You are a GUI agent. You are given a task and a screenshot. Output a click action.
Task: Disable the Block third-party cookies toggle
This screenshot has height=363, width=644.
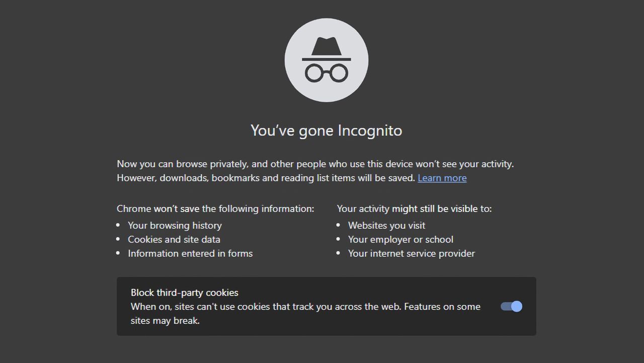[x=511, y=306]
